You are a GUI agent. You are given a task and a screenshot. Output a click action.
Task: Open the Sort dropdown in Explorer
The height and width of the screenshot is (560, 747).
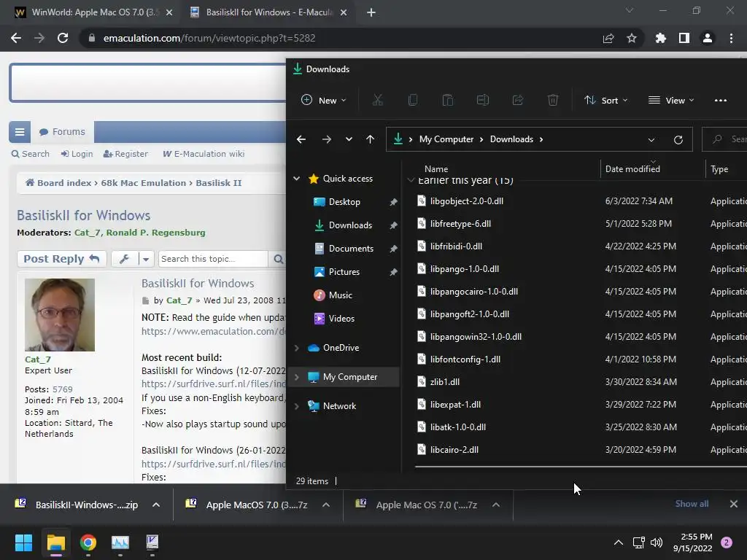[x=606, y=100]
